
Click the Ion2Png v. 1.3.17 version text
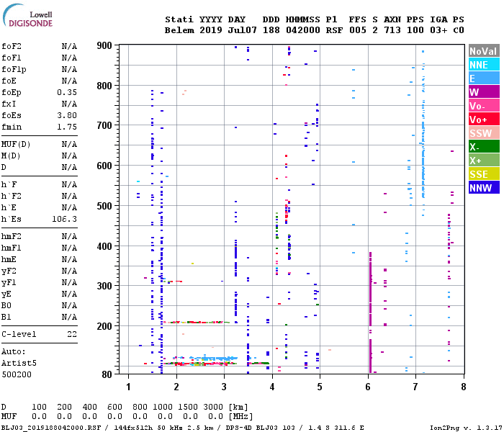pyautogui.click(x=466, y=428)
